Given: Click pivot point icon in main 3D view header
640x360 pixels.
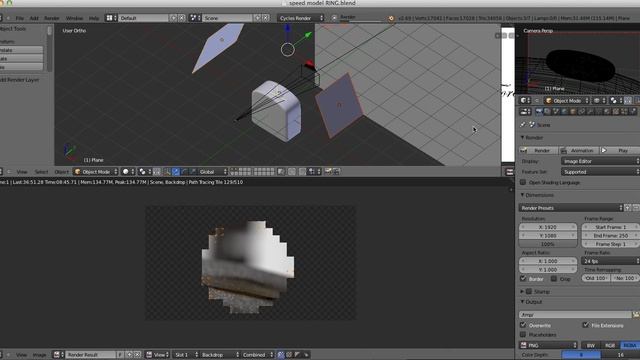Looking at the screenshot, I should (x=144, y=172).
